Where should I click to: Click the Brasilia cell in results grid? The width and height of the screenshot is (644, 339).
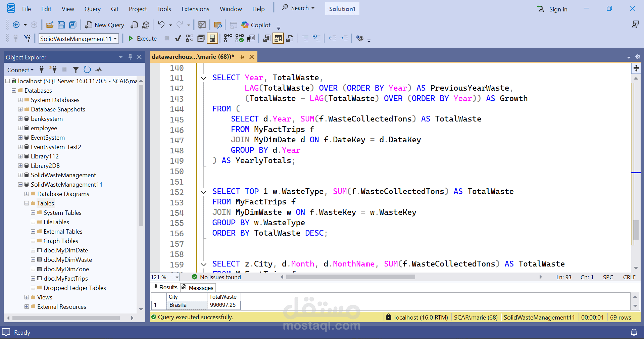[187, 305]
